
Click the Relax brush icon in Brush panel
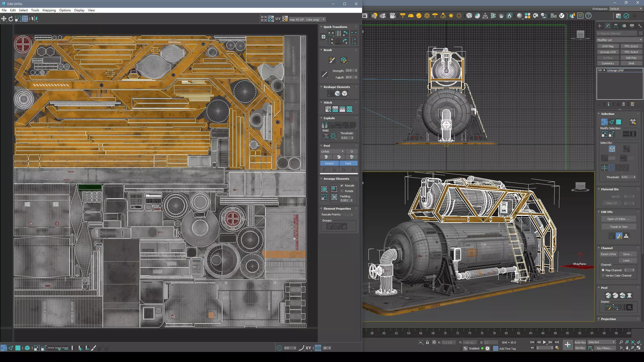(344, 60)
